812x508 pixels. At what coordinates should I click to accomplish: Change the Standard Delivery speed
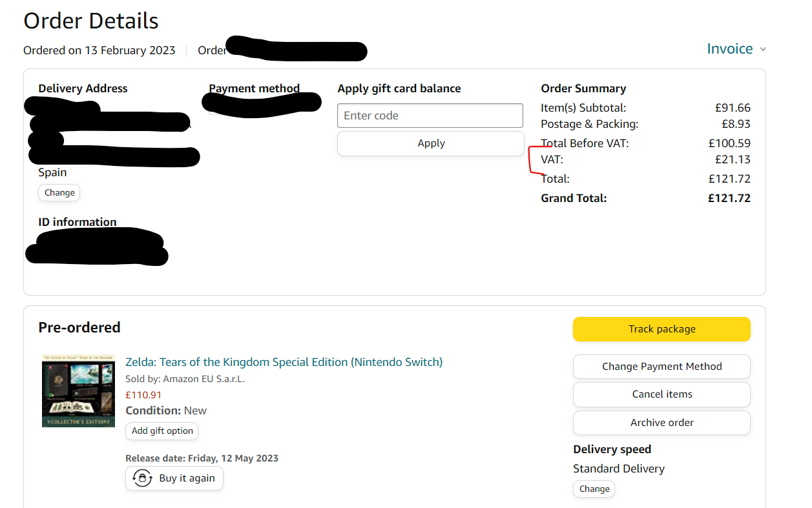(594, 489)
